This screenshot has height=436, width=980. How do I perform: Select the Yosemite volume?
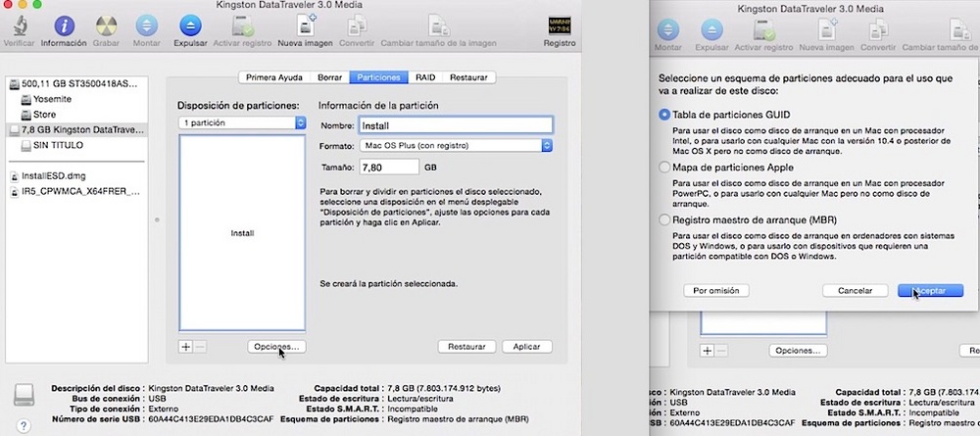[76, 99]
